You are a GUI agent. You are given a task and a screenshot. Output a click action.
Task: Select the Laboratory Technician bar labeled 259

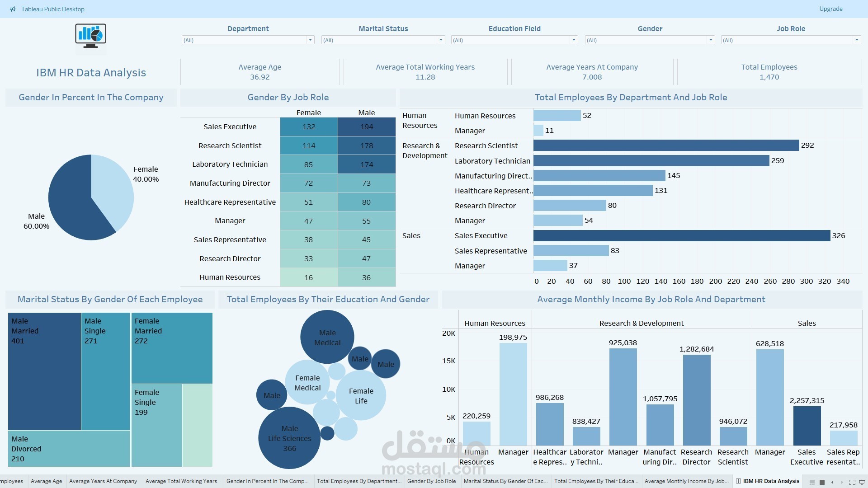[x=651, y=161]
